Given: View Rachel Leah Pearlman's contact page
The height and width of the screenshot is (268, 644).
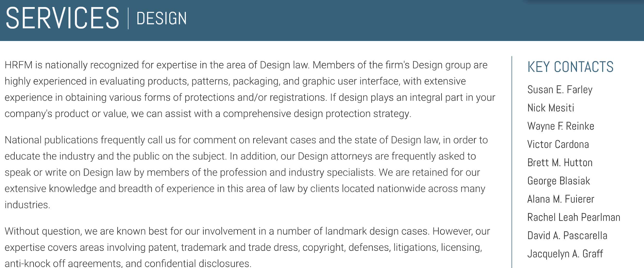Looking at the screenshot, I should click(574, 217).
